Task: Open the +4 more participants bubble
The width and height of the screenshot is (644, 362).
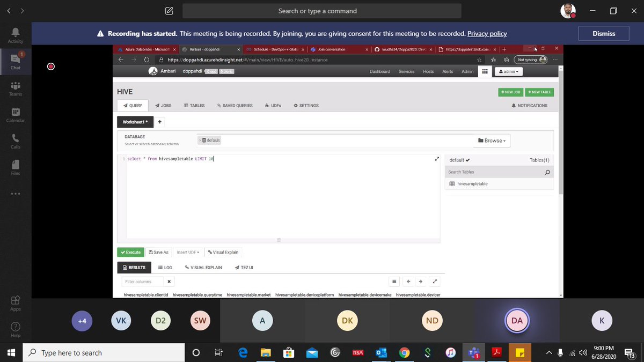Action: [x=82, y=321]
